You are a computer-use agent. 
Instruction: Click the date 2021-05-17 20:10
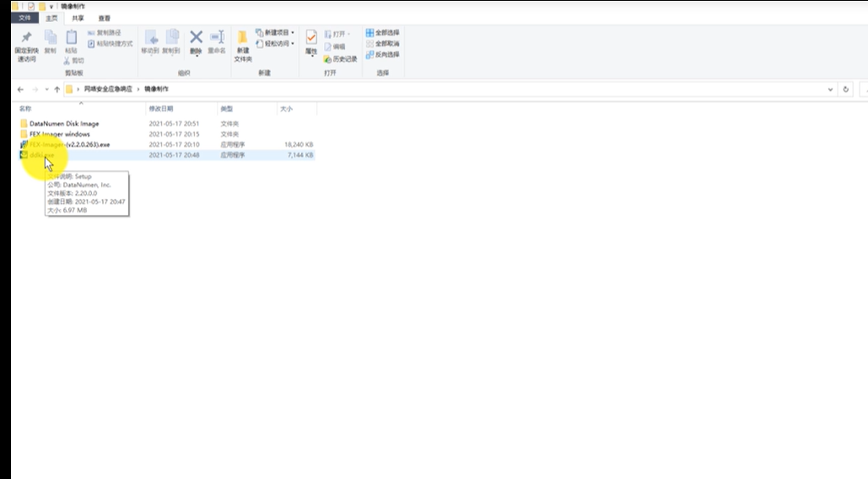pos(174,144)
